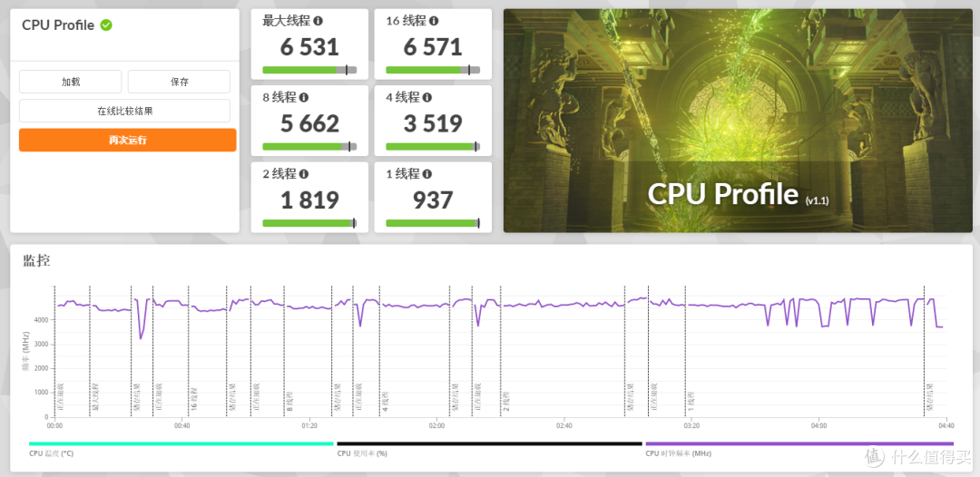Click the 4000 frequency axis label
This screenshot has height=477, width=980.
point(43,320)
